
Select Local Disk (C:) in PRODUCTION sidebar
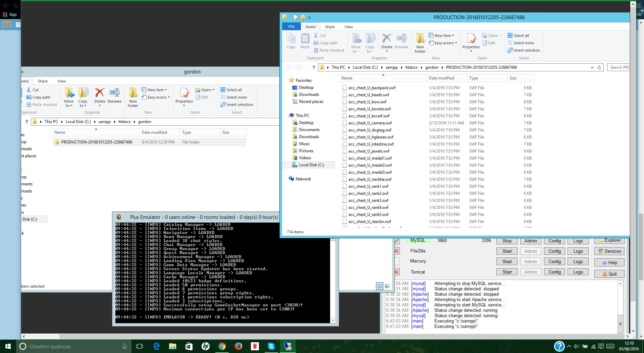coord(309,165)
